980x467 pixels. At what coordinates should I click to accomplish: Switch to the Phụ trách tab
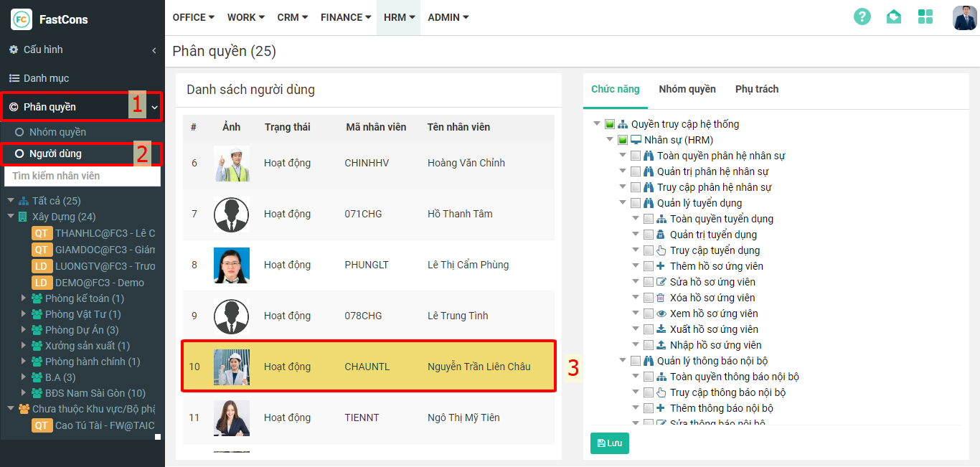pos(757,89)
